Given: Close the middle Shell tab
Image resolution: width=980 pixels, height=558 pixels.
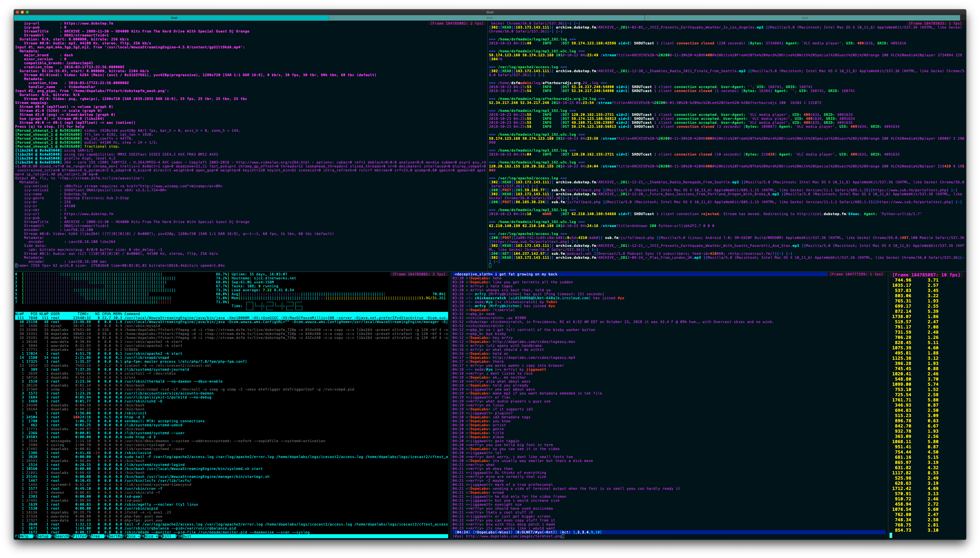Looking at the screenshot, I should click(x=332, y=18).
